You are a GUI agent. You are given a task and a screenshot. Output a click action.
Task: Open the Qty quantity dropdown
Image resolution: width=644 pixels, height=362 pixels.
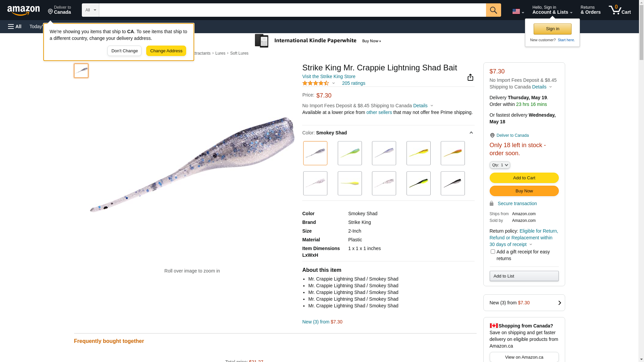499,165
